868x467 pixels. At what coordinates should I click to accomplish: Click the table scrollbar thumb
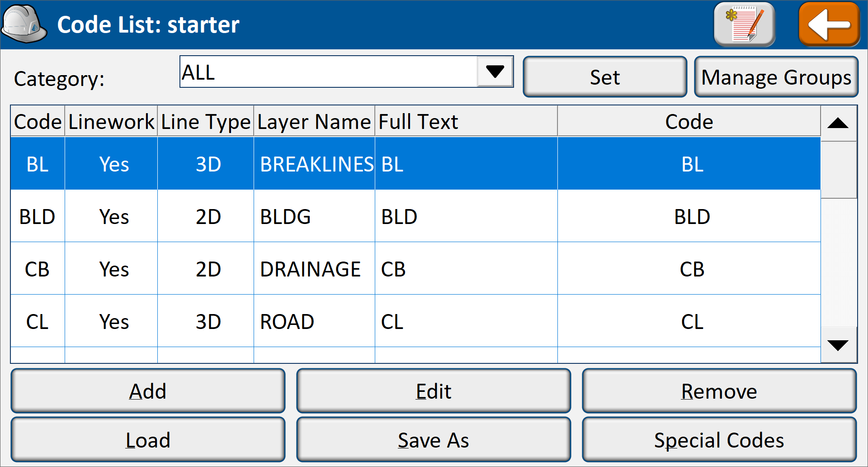click(x=838, y=170)
